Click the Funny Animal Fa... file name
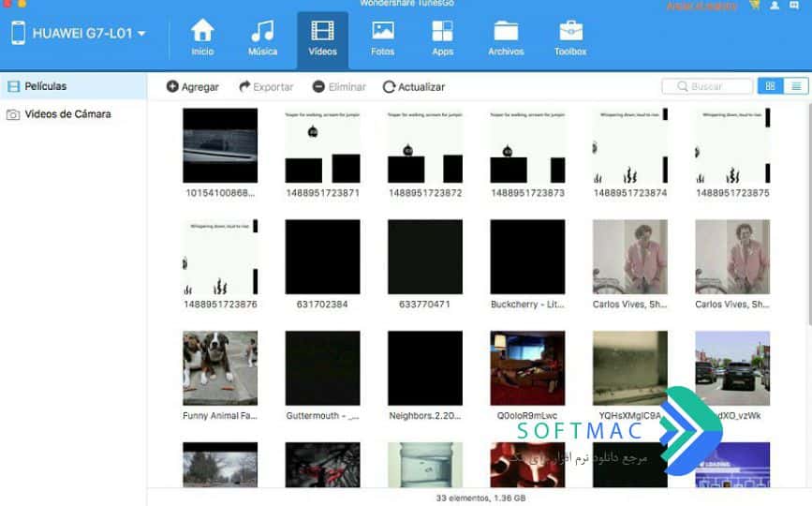The image size is (812, 506). (x=220, y=416)
